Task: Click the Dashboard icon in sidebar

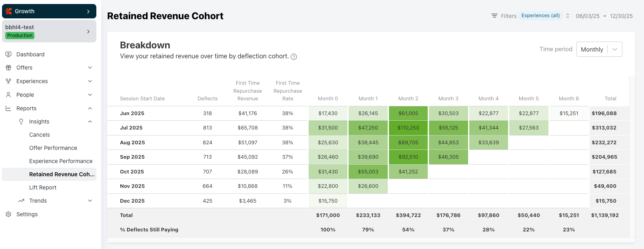Action: click(x=8, y=54)
